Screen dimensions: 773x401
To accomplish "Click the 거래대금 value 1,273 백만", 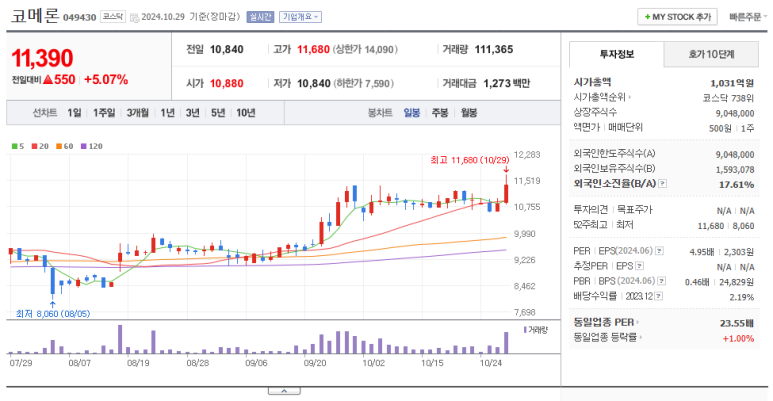I will [506, 83].
